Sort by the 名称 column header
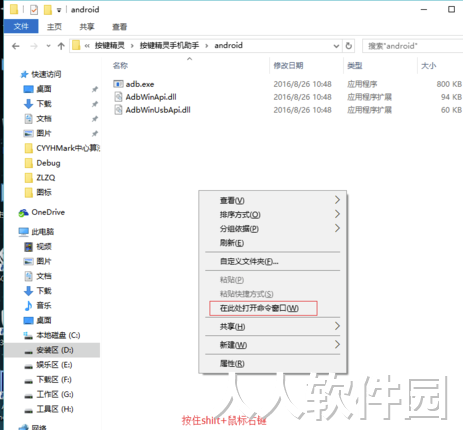 point(120,65)
